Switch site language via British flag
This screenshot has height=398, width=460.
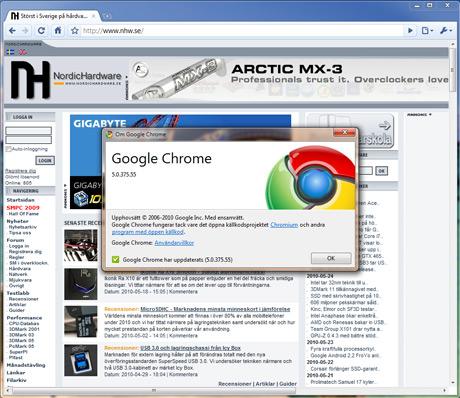(x=23, y=52)
